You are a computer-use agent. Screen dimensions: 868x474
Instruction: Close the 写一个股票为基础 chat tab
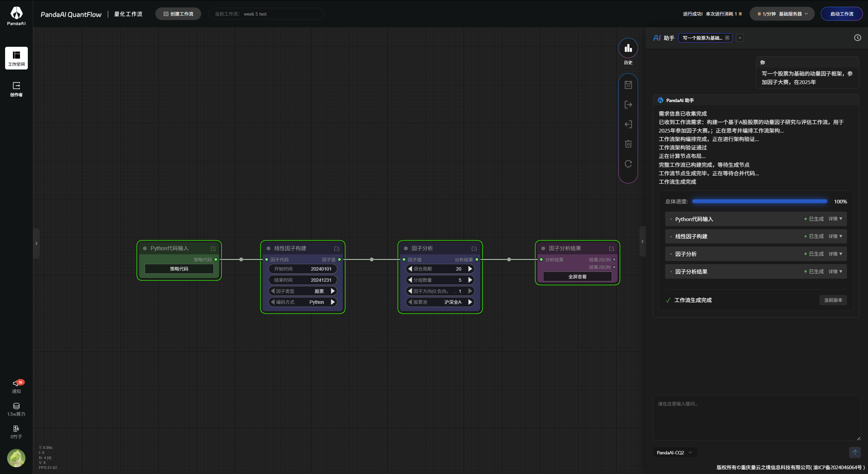pyautogui.click(x=727, y=38)
